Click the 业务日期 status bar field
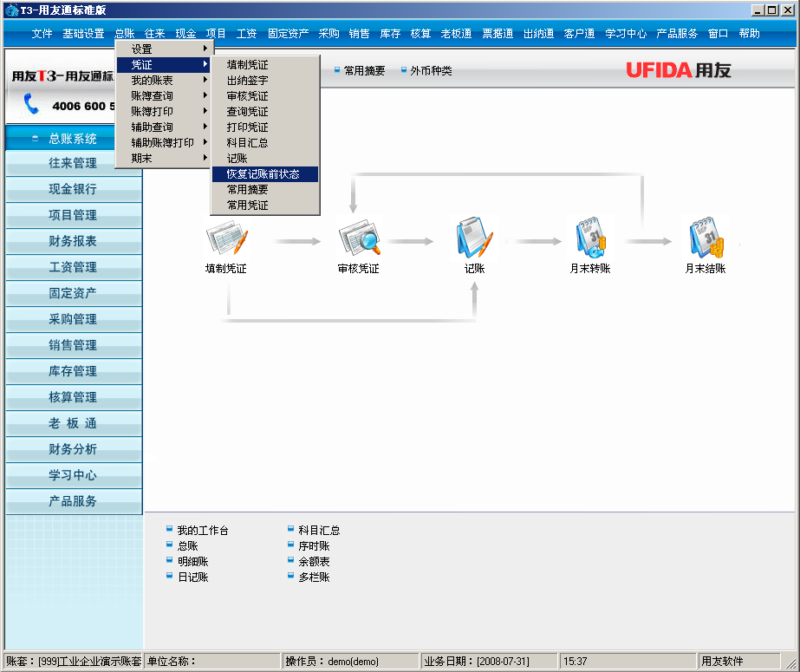This screenshot has width=800, height=672. click(490, 662)
